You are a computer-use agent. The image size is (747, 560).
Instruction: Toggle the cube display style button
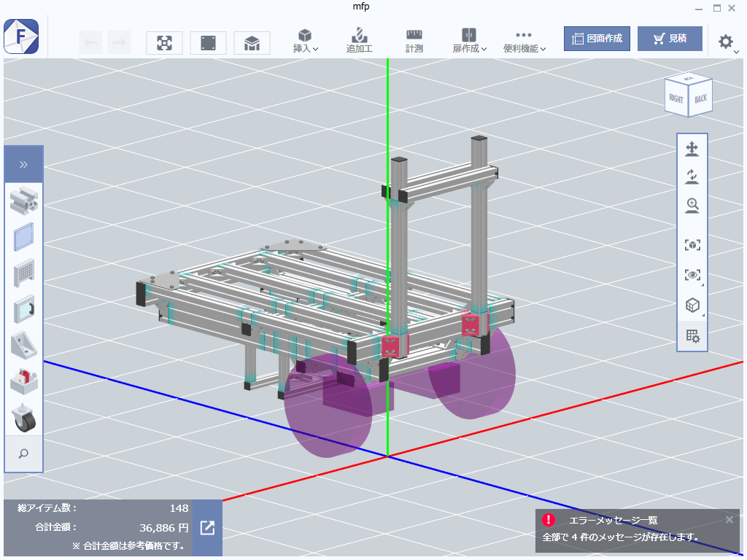pyautogui.click(x=692, y=306)
